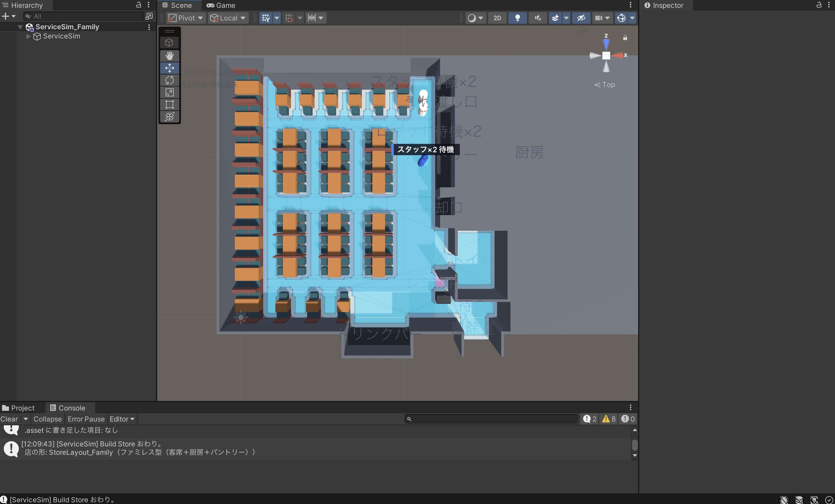Toggle scene audio mute
The height and width of the screenshot is (504, 835).
tap(538, 18)
